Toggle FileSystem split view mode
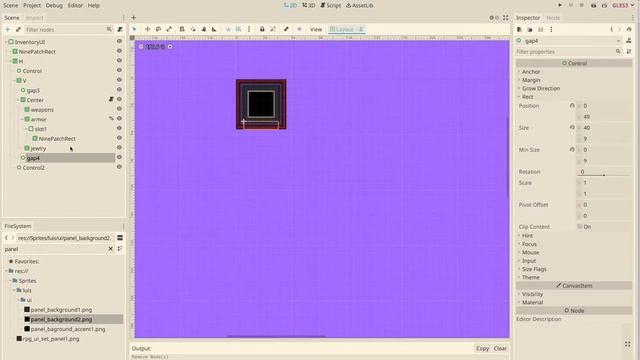The height and width of the screenshot is (360, 640). pyautogui.click(x=120, y=238)
